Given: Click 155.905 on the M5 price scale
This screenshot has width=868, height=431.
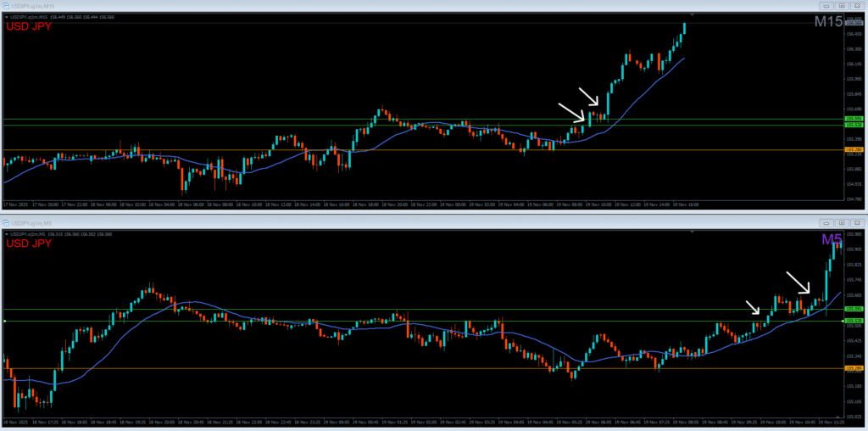Looking at the screenshot, I should (x=854, y=249).
